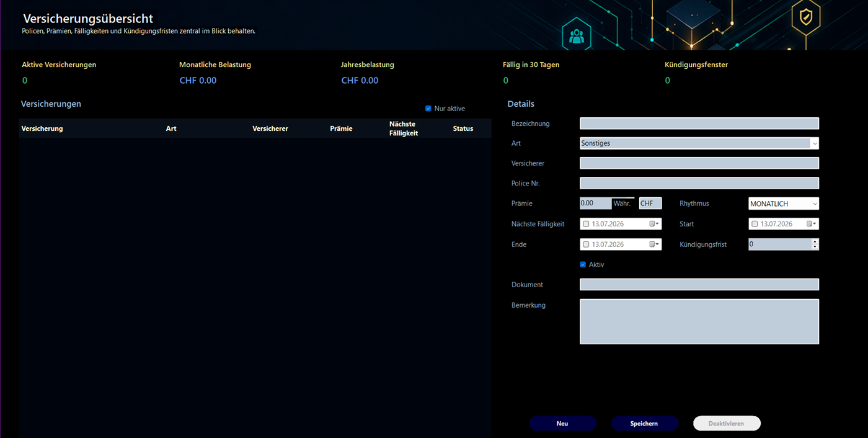This screenshot has width=868, height=438.
Task: Click the people hexagon icon in the header
Action: coord(577,37)
